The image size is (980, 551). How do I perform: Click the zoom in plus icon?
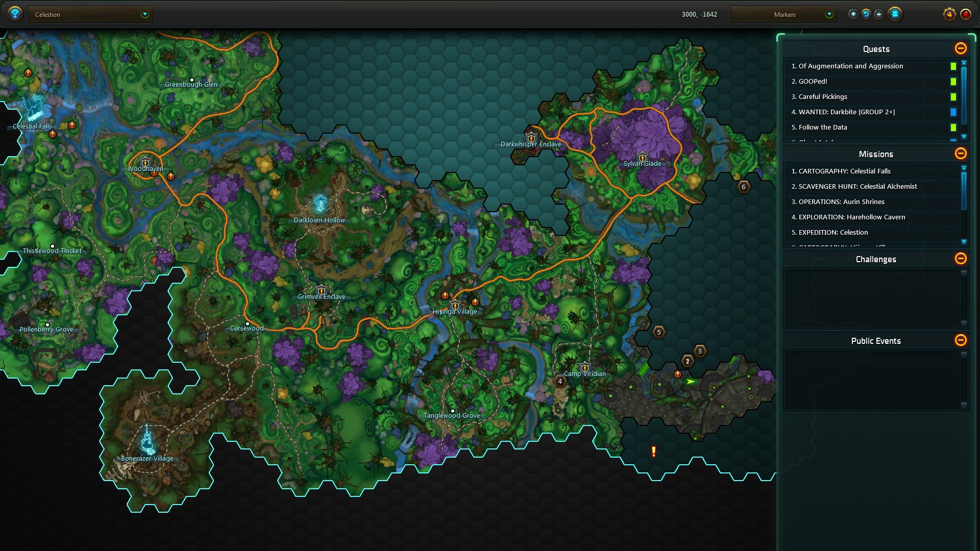click(x=853, y=14)
